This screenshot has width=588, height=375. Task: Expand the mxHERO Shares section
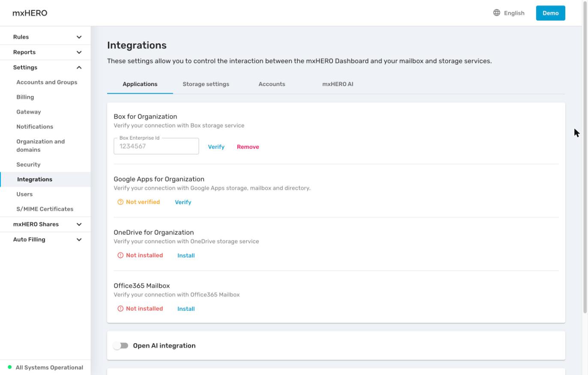pos(45,224)
